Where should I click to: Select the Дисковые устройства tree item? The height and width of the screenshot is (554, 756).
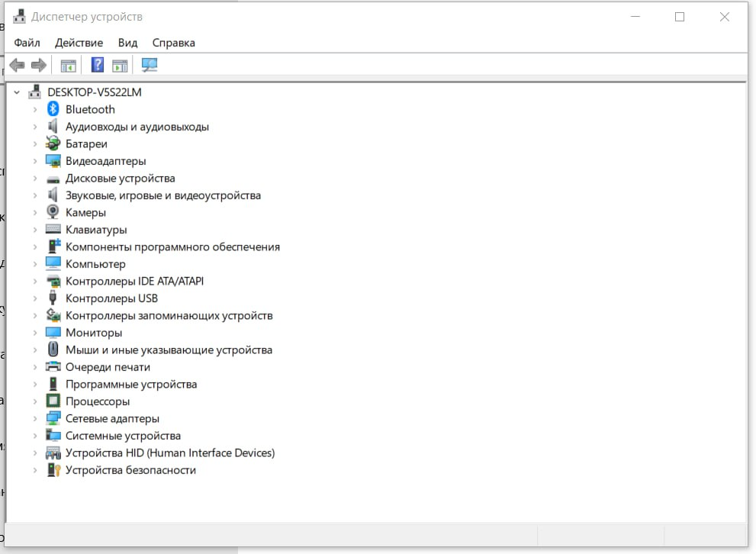pos(120,178)
